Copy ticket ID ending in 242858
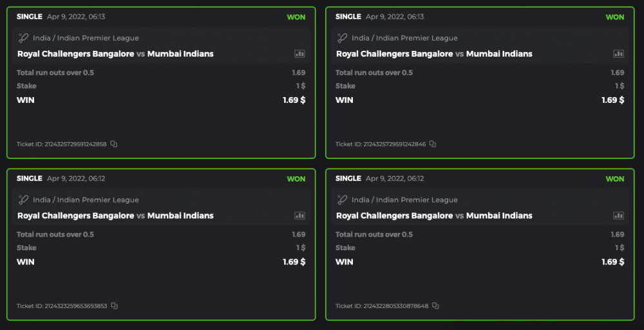 (x=114, y=144)
